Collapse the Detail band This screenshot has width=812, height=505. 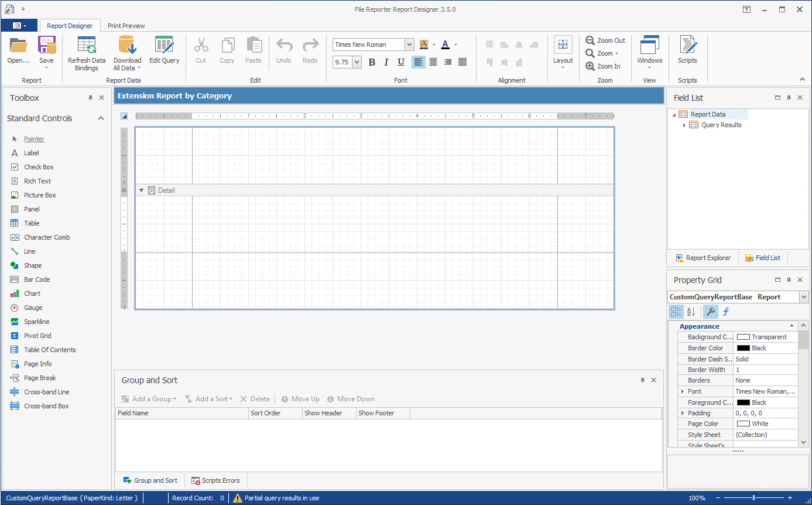click(141, 190)
